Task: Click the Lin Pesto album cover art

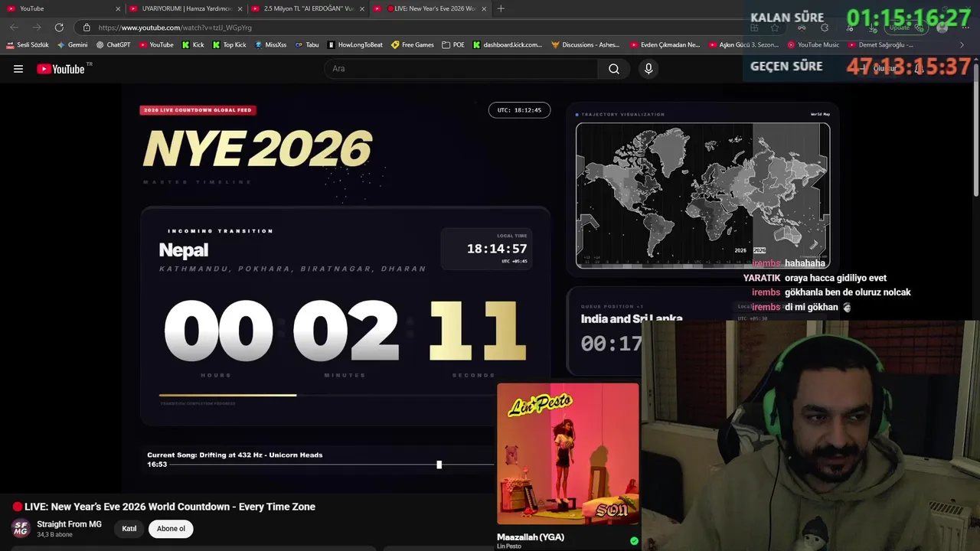Action: (567, 454)
